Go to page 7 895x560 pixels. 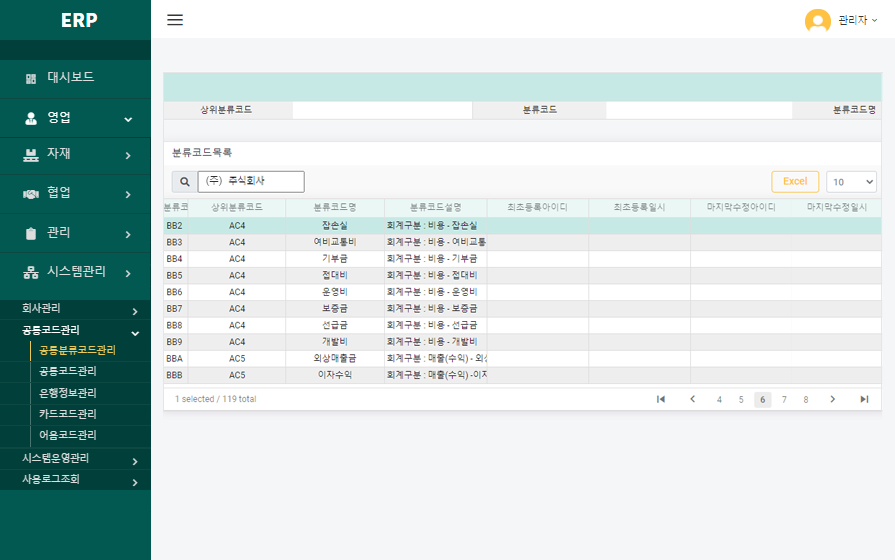coord(784,400)
